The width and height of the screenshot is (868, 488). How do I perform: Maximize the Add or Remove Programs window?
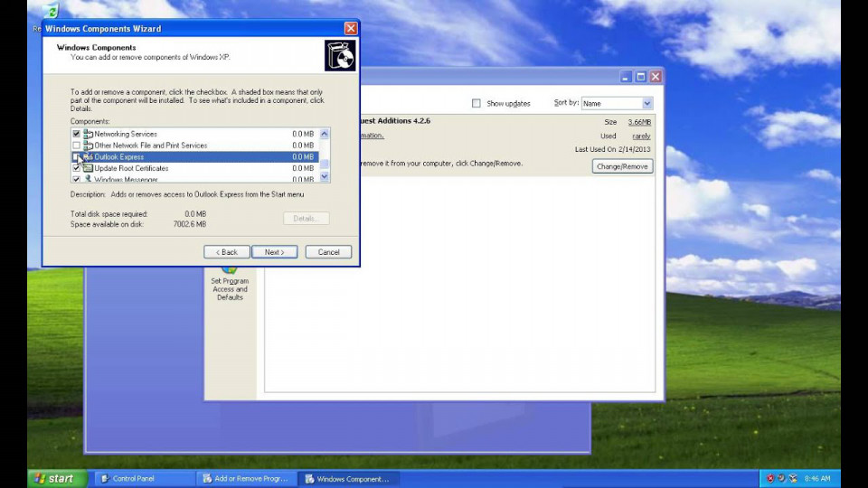tap(640, 77)
